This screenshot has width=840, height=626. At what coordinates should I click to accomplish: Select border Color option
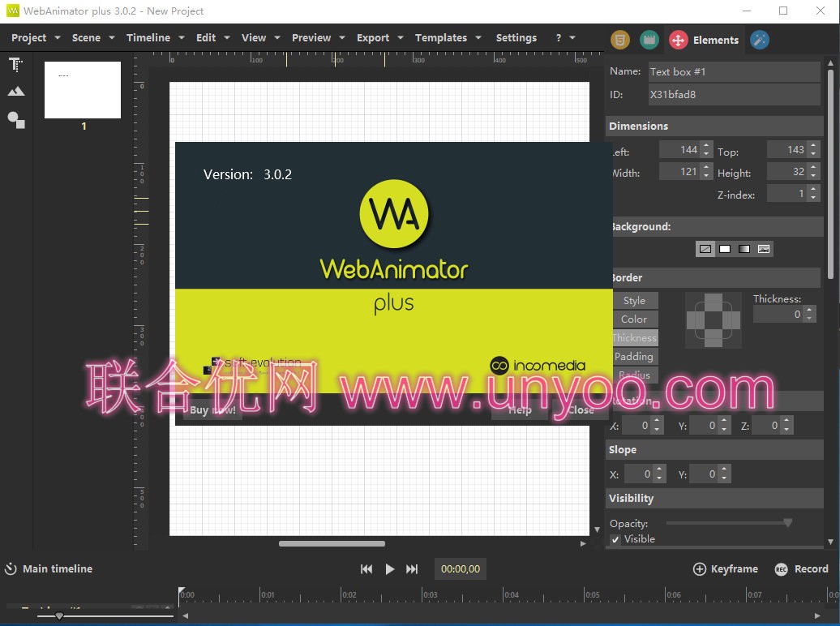635,319
